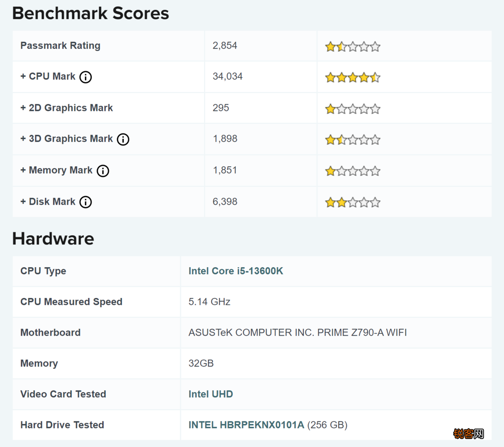Screen dimensions: 504x447
Task: Click the (256 GB) drive size text
Action: click(328, 425)
